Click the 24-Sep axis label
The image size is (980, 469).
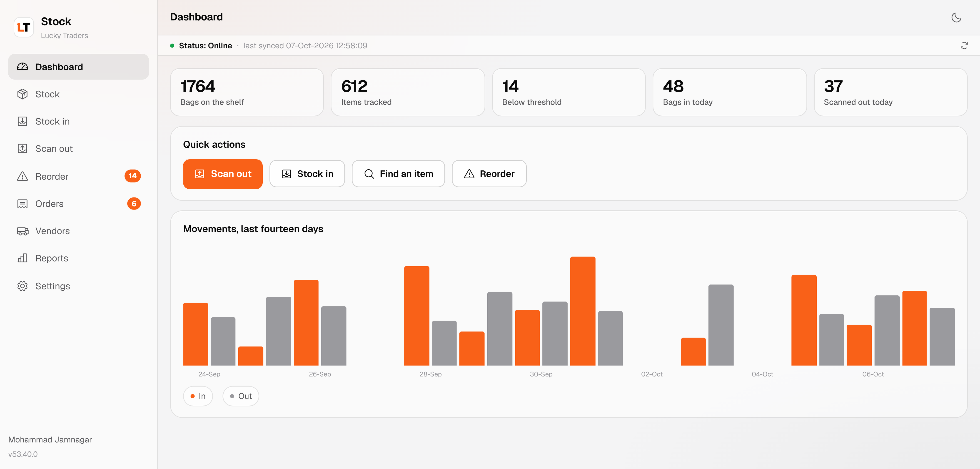pos(209,374)
